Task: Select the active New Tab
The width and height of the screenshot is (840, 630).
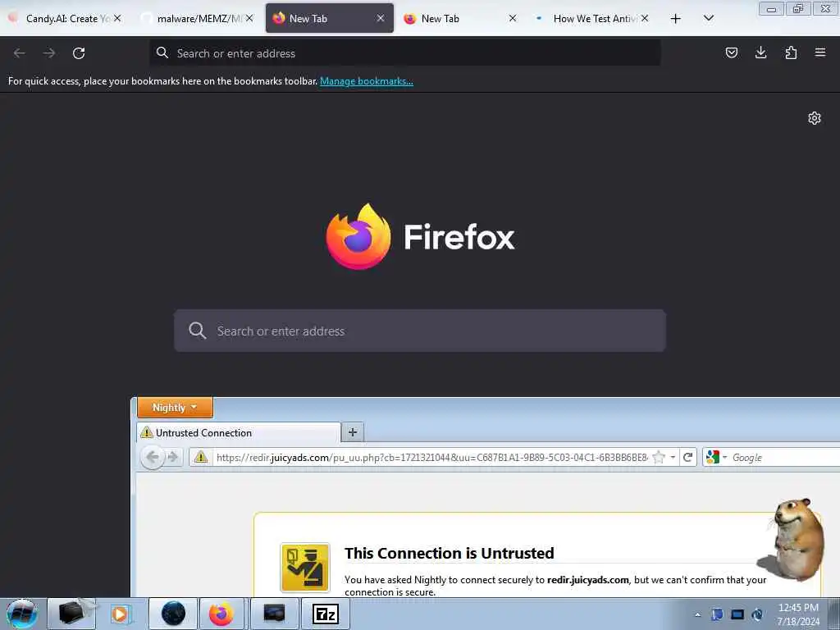Action: pyautogui.click(x=329, y=18)
